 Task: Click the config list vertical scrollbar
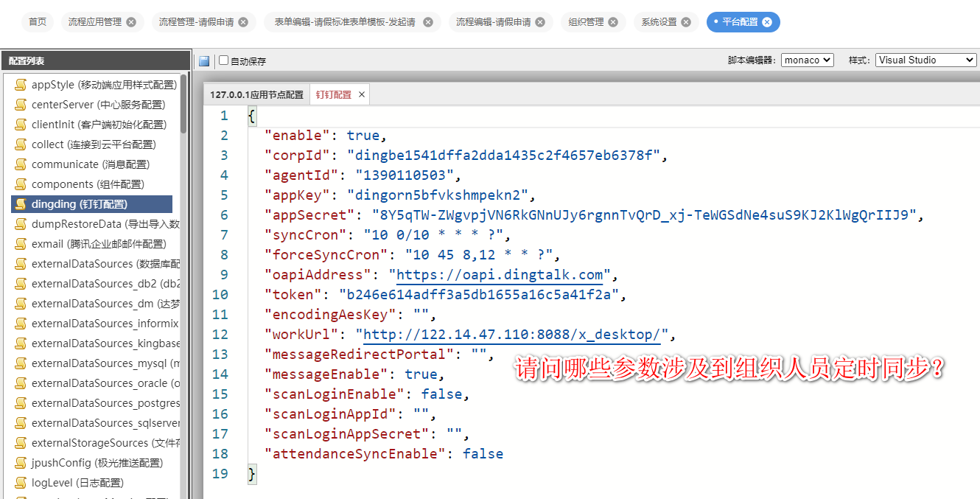point(183,105)
